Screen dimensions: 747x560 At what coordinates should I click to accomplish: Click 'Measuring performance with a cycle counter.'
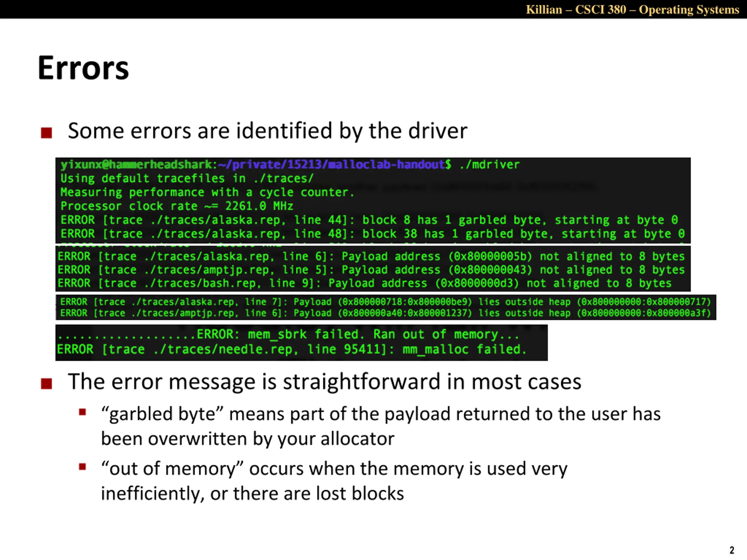pos(207,192)
